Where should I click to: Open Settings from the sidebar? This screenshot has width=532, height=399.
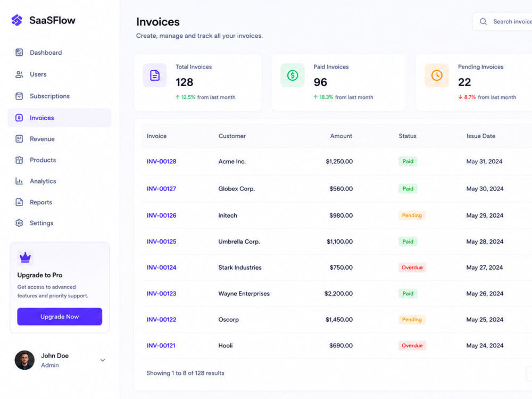(60, 223)
